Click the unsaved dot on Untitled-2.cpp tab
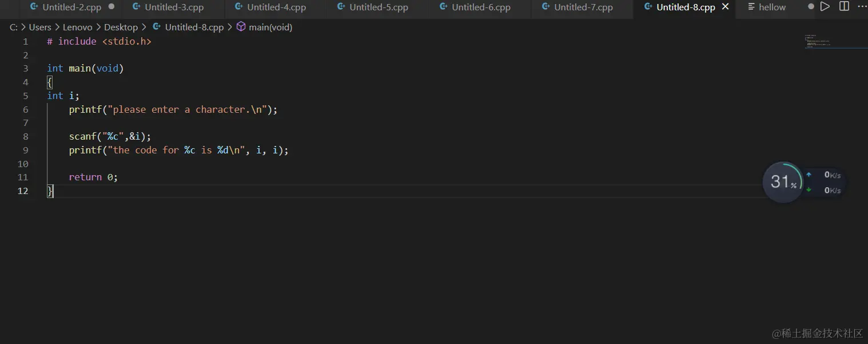 point(111,7)
